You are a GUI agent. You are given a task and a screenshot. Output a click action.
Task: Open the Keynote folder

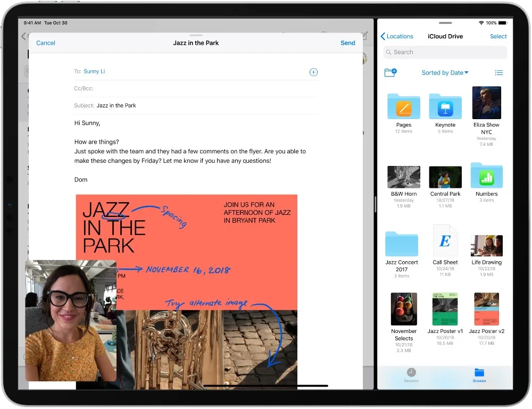coord(445,106)
